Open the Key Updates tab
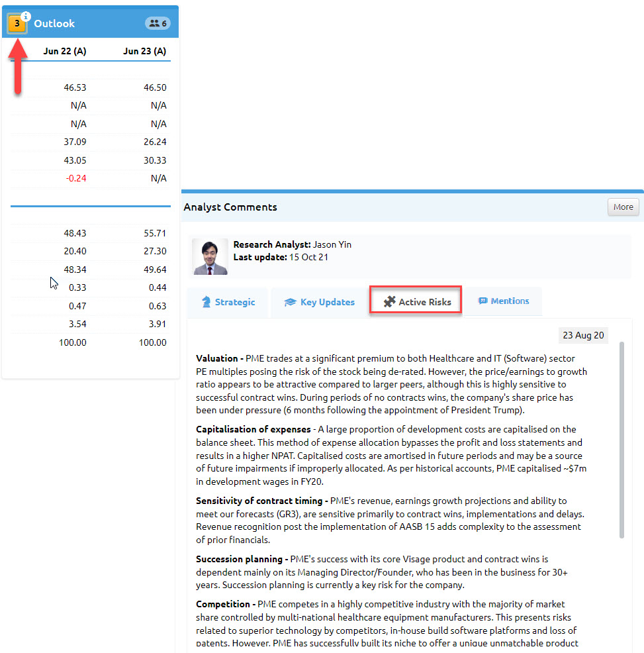 [320, 302]
